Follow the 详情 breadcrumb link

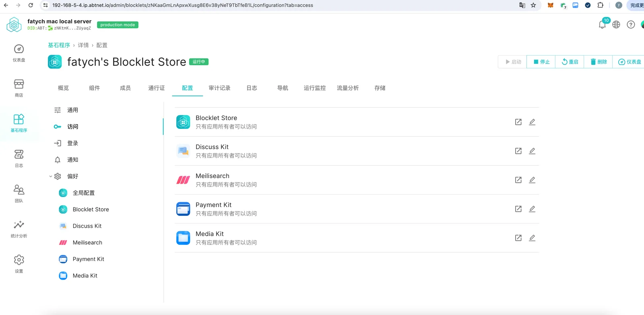[83, 45]
